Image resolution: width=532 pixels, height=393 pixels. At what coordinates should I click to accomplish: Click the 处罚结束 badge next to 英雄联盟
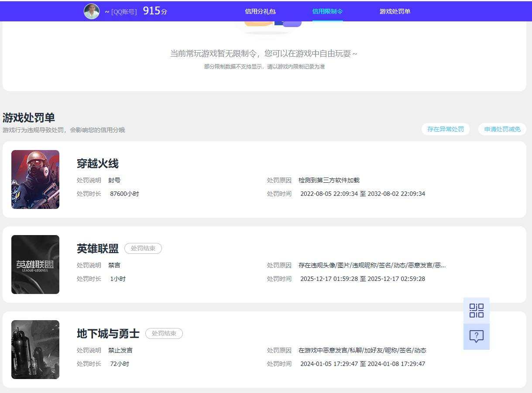[x=143, y=248]
